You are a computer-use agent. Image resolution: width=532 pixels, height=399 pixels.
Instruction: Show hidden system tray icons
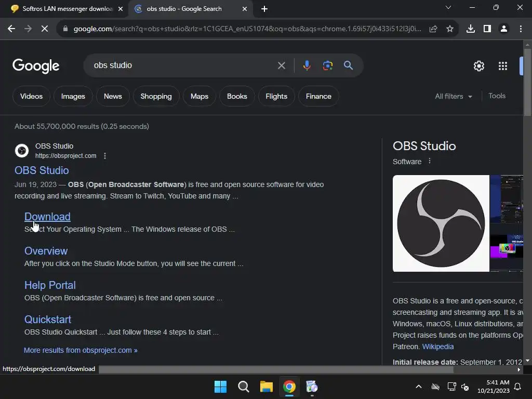(419, 387)
